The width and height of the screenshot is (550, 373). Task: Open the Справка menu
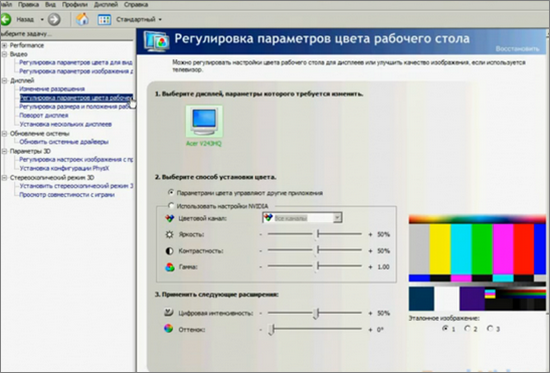click(x=136, y=5)
